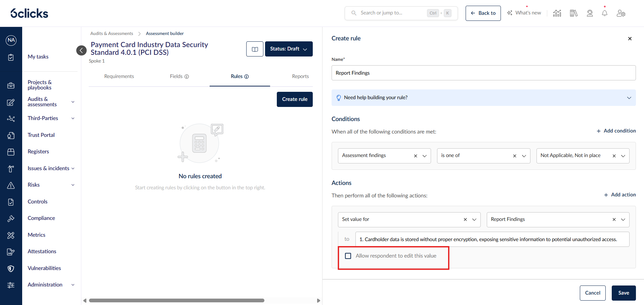Switch to the Requirements tab
This screenshot has height=305, width=644.
(x=119, y=76)
